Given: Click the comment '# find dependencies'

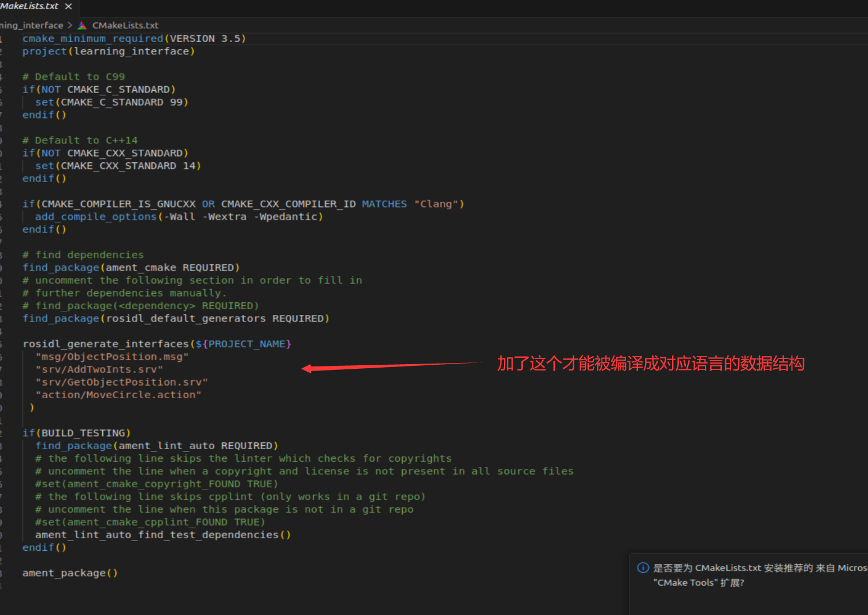Looking at the screenshot, I should pos(83,255).
